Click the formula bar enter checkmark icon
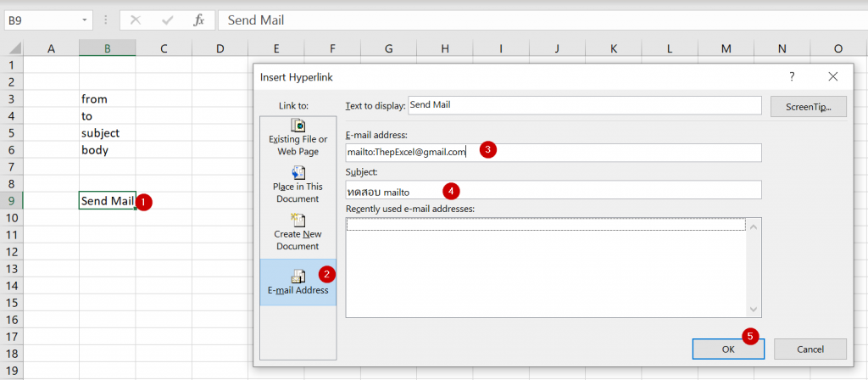Screen dimensions: 868x380 167,20
